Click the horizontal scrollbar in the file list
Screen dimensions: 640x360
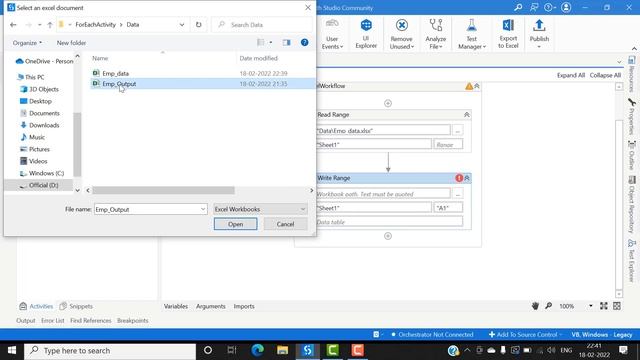coord(163,190)
